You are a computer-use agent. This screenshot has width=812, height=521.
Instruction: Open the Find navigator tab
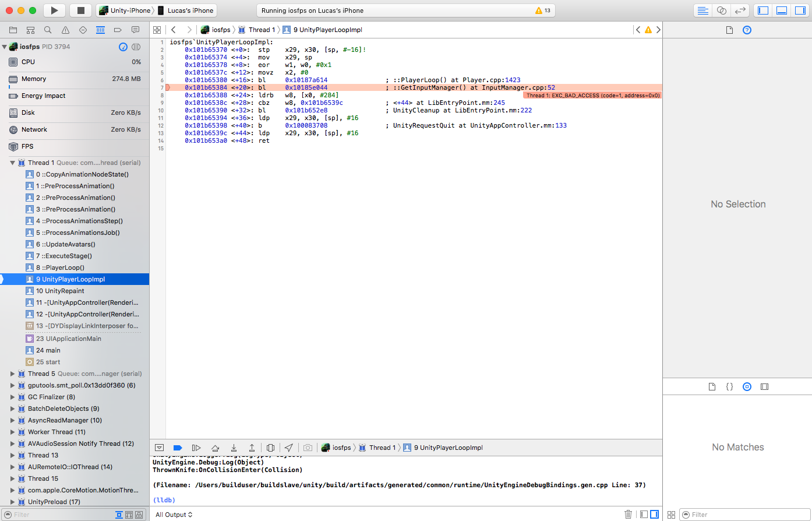pos(48,30)
